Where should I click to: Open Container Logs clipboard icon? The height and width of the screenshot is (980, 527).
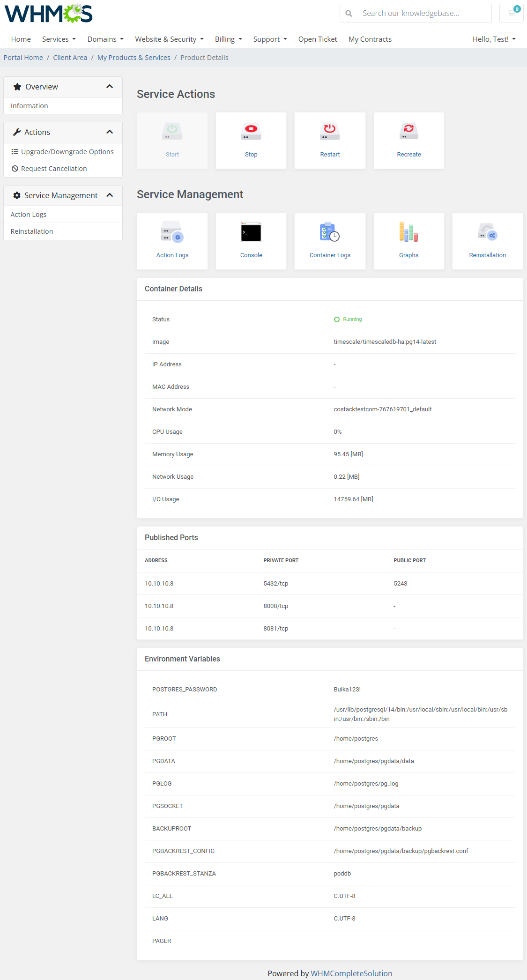point(330,232)
